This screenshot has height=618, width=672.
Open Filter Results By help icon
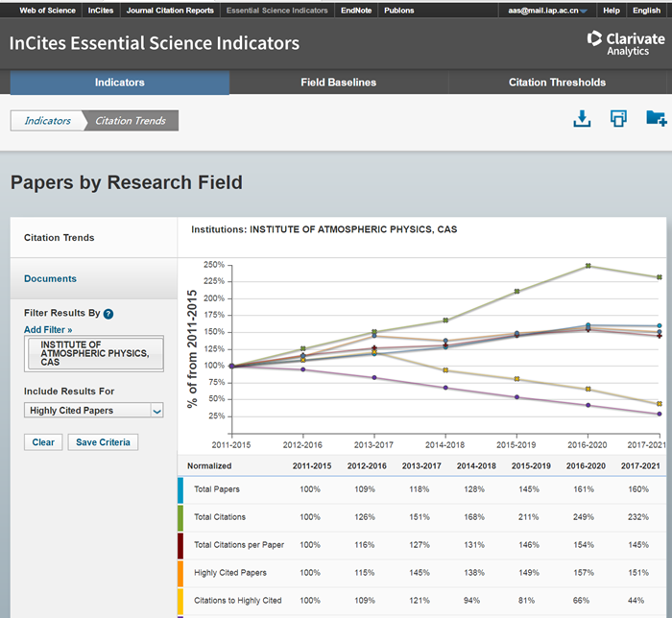[108, 314]
